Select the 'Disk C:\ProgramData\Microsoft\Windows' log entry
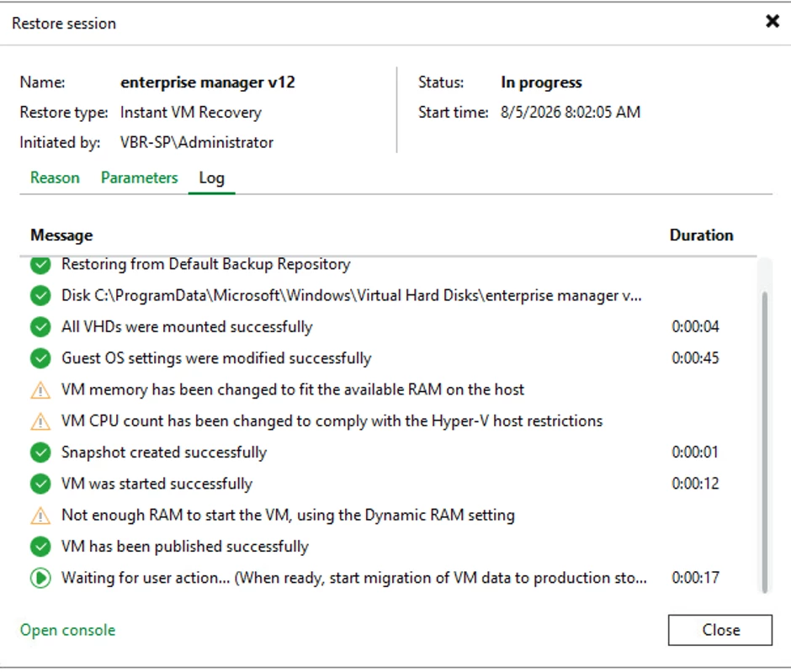Viewport: 791px width, 672px height. tap(352, 295)
